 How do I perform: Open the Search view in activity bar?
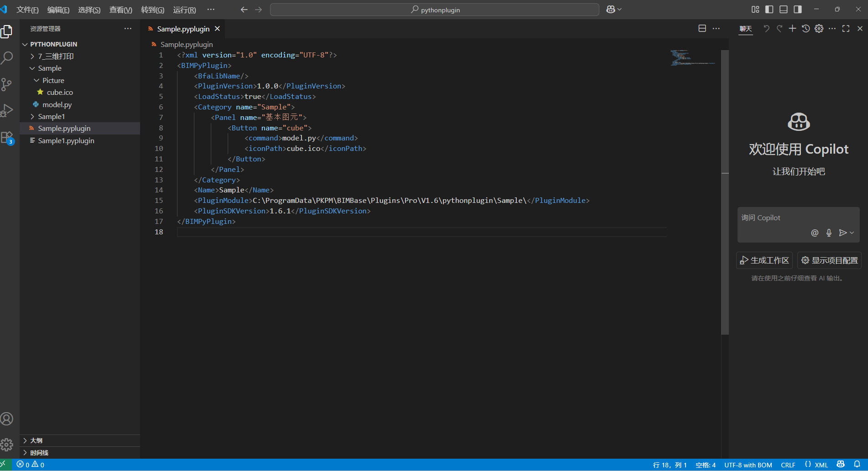[7, 58]
